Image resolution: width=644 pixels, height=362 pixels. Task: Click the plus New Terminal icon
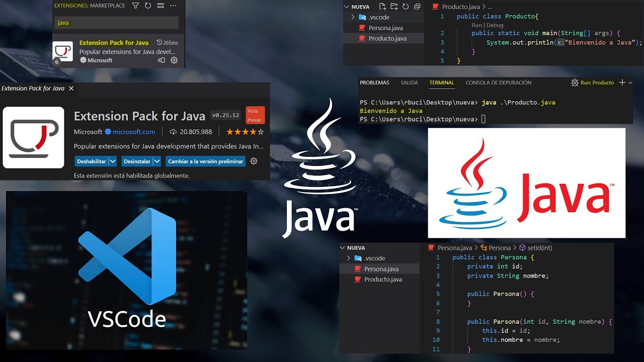(622, 82)
